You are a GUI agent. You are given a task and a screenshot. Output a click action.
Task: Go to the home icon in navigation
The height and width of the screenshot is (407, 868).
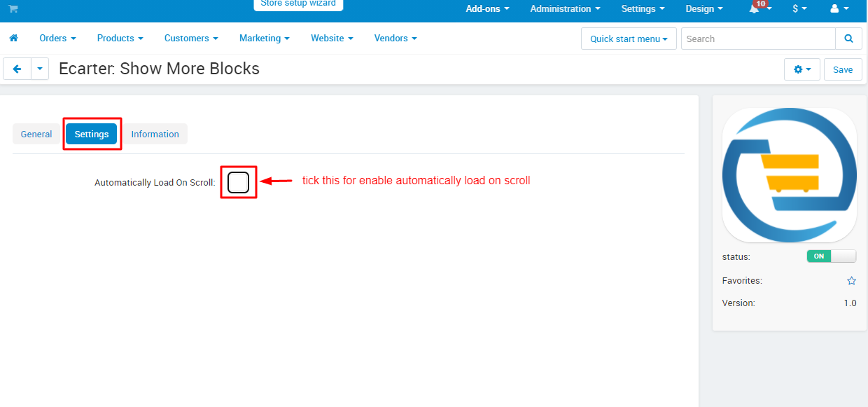tap(13, 39)
